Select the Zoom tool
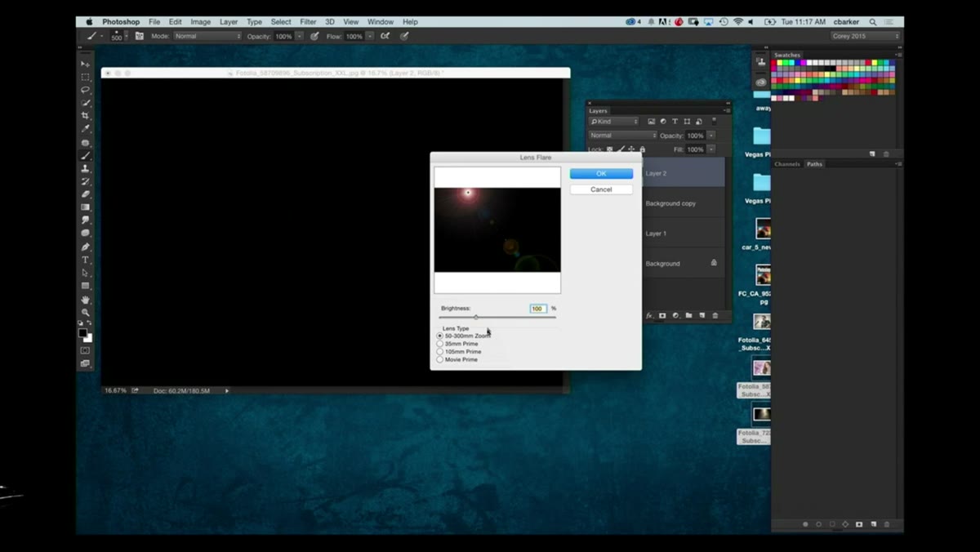This screenshot has height=552, width=980. click(85, 313)
